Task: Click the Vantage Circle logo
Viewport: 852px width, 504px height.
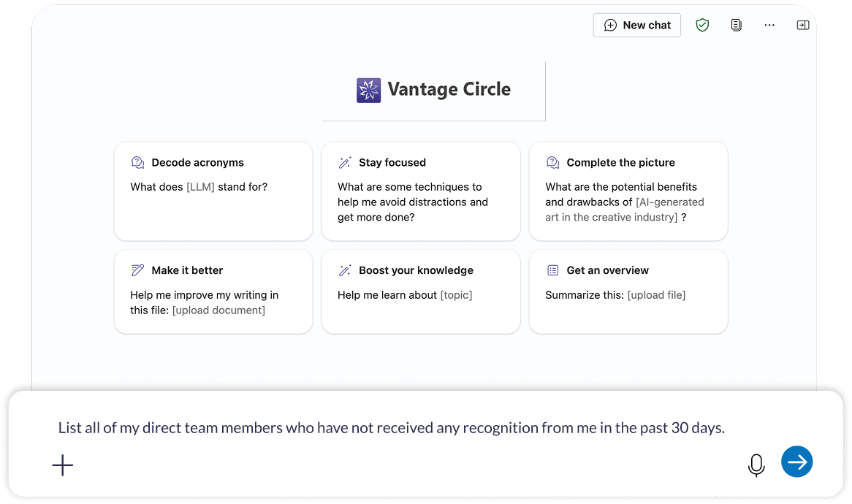Action: pyautogui.click(x=368, y=90)
